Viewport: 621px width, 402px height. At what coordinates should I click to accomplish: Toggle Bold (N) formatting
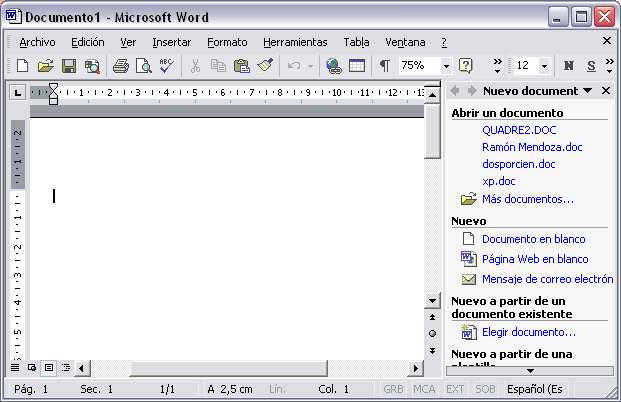[569, 66]
